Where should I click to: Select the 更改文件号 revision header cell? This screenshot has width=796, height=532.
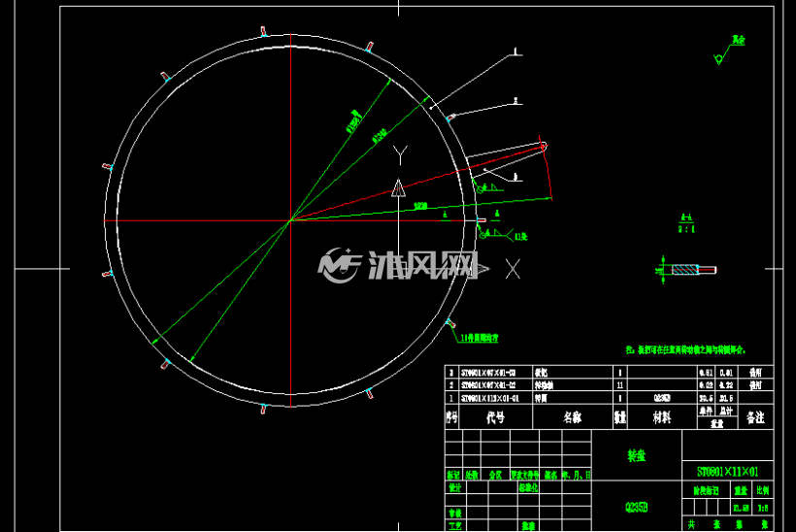pos(525,475)
